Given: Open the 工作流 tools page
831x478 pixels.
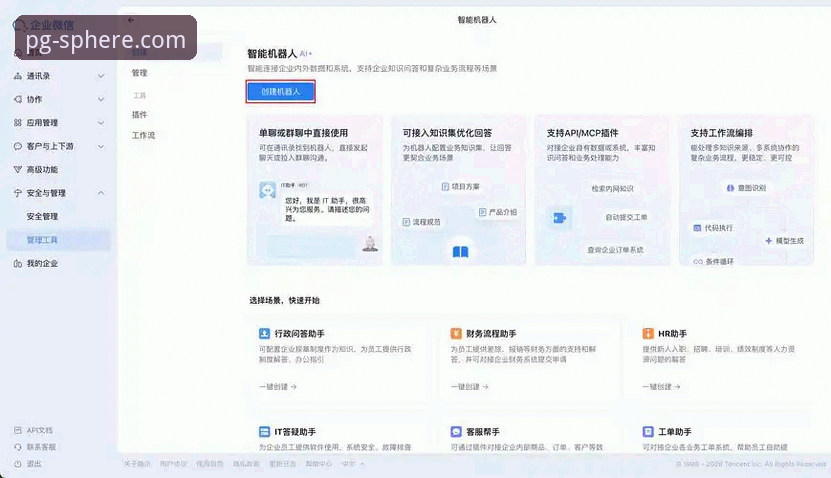Looking at the screenshot, I should tap(143, 136).
